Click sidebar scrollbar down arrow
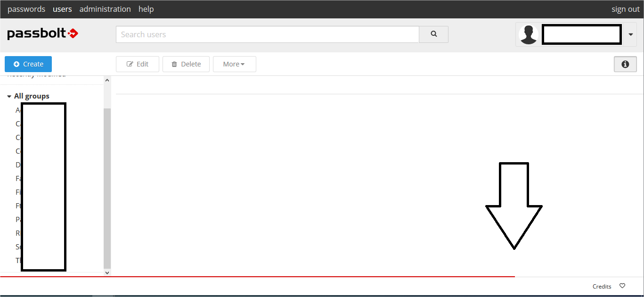This screenshot has width=644, height=297. [107, 272]
